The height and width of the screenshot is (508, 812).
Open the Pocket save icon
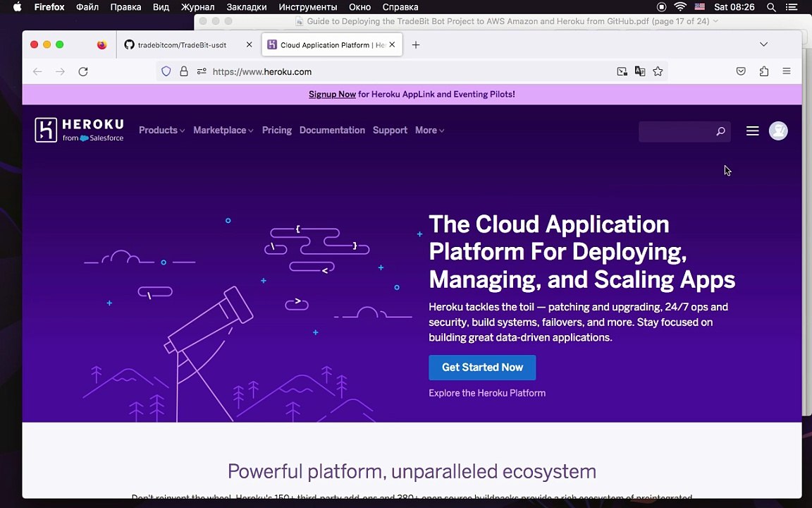pyautogui.click(x=741, y=71)
